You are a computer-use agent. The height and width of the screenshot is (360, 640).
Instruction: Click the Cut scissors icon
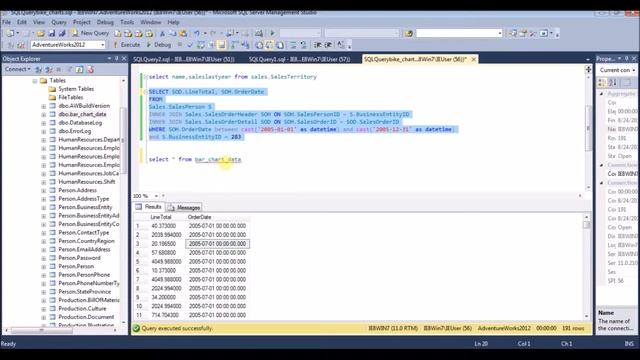pyautogui.click(x=162, y=33)
